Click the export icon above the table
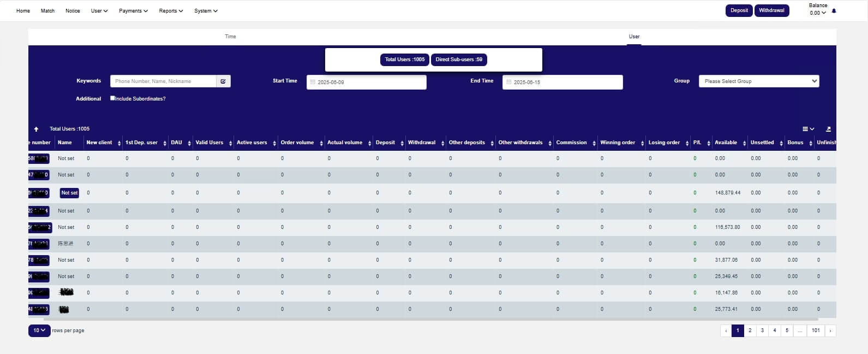868x354 pixels. (828, 129)
